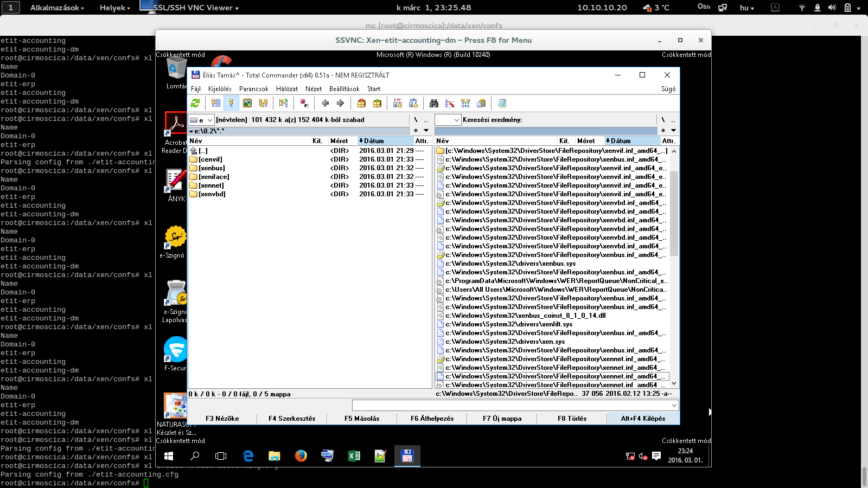Open the Beállítások menu
The width and height of the screenshot is (868, 488).
[344, 89]
